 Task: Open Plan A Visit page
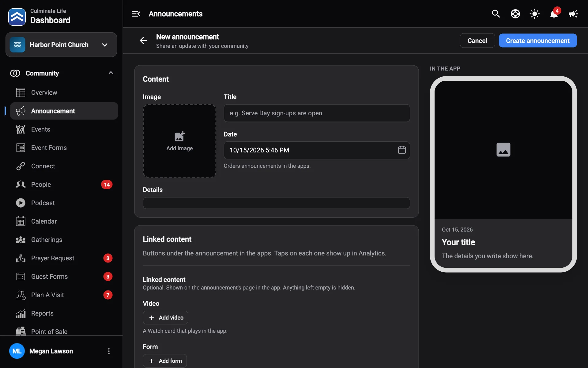[64, 295]
